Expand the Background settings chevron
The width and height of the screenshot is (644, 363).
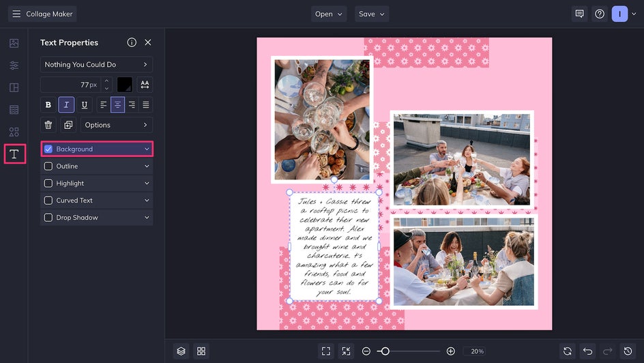147,149
